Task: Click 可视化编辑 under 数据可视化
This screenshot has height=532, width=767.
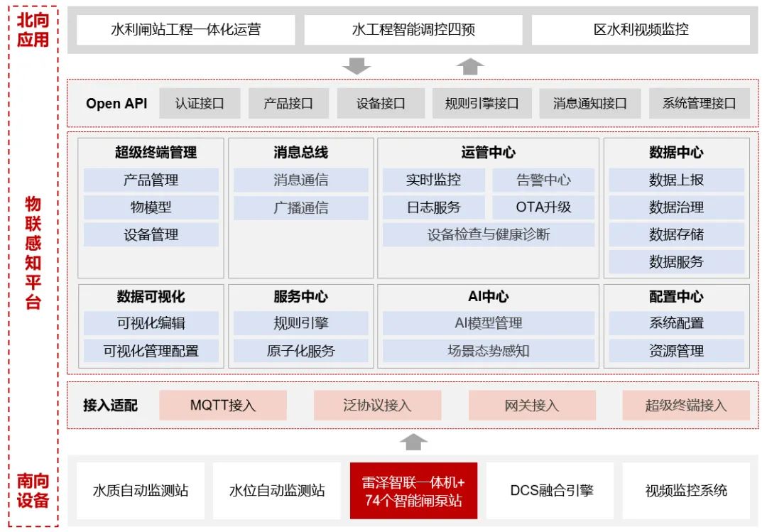Action: coord(151,323)
